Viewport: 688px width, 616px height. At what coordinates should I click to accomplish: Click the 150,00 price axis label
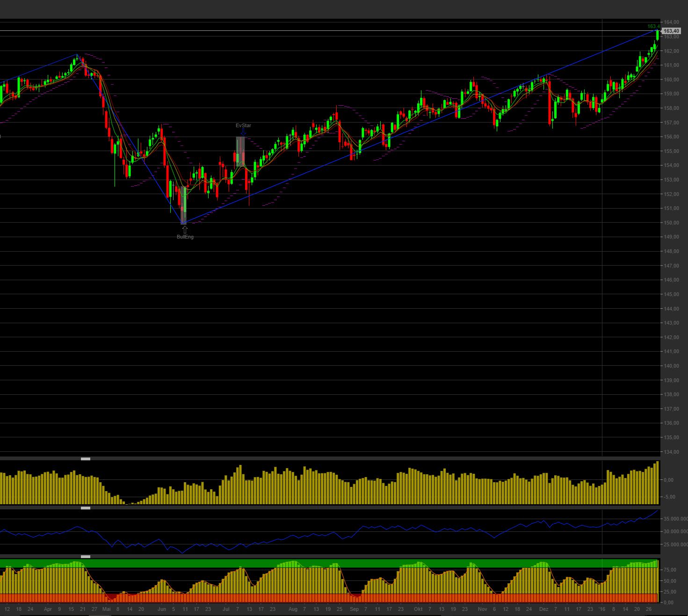click(x=672, y=223)
